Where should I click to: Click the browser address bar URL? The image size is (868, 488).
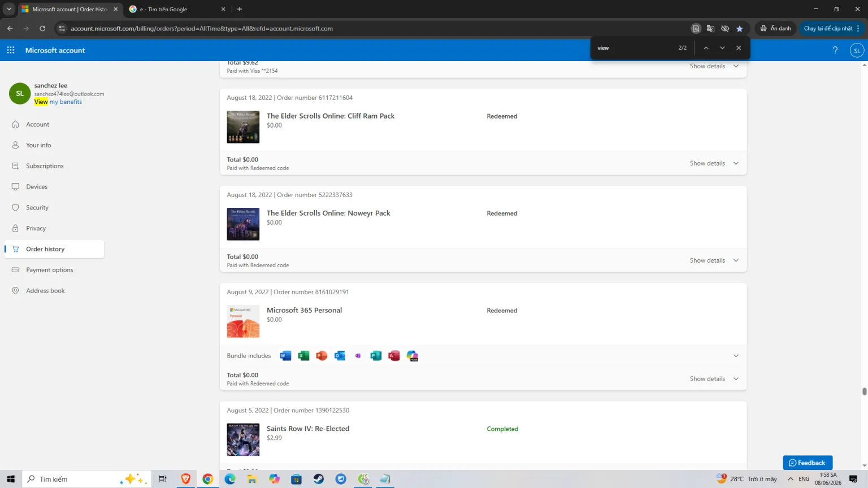click(x=202, y=28)
